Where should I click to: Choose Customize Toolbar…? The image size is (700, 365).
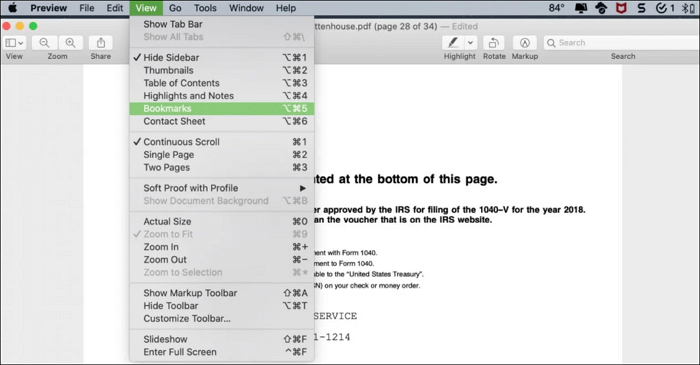(x=222, y=319)
